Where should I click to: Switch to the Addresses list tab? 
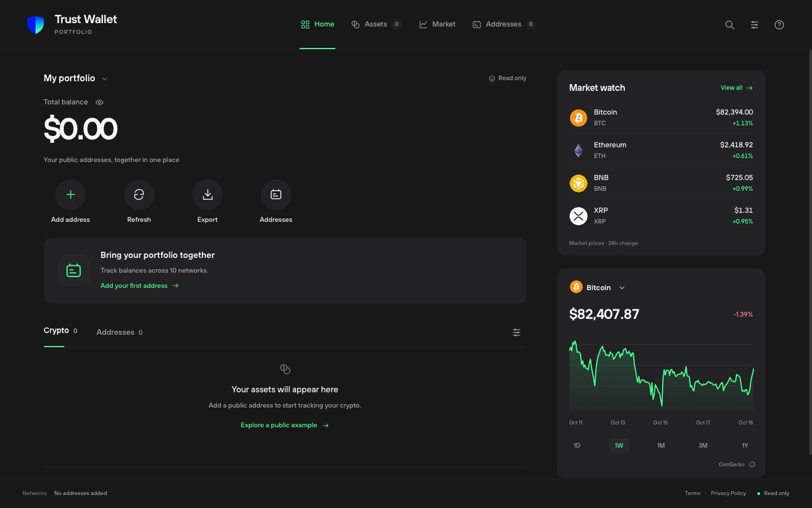(x=120, y=332)
